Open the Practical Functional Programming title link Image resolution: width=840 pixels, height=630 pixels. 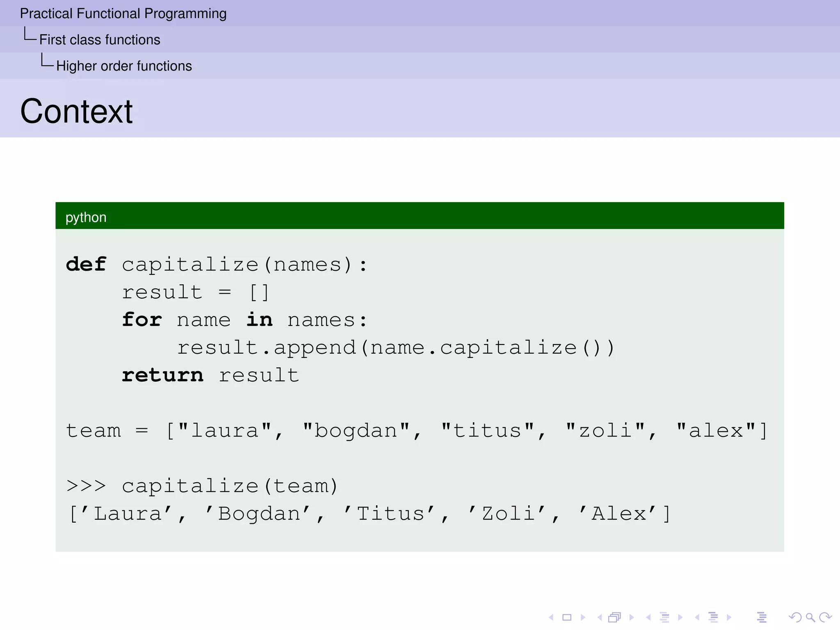point(123,14)
